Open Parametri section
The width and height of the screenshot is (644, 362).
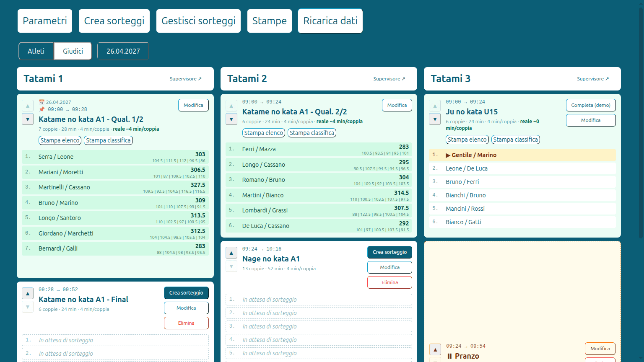click(45, 21)
